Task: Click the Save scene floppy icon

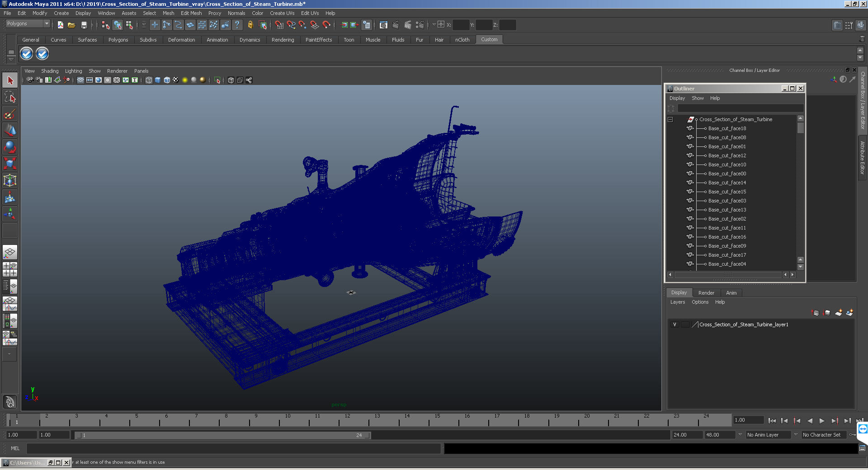Action: click(84, 25)
